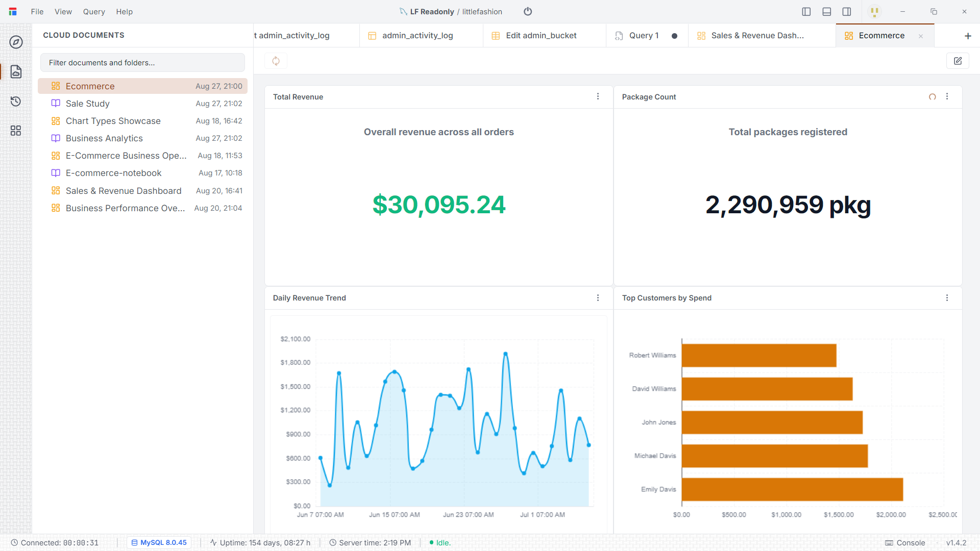This screenshot has width=980, height=551.
Task: Open the Sale Study notebook
Action: [142, 104]
